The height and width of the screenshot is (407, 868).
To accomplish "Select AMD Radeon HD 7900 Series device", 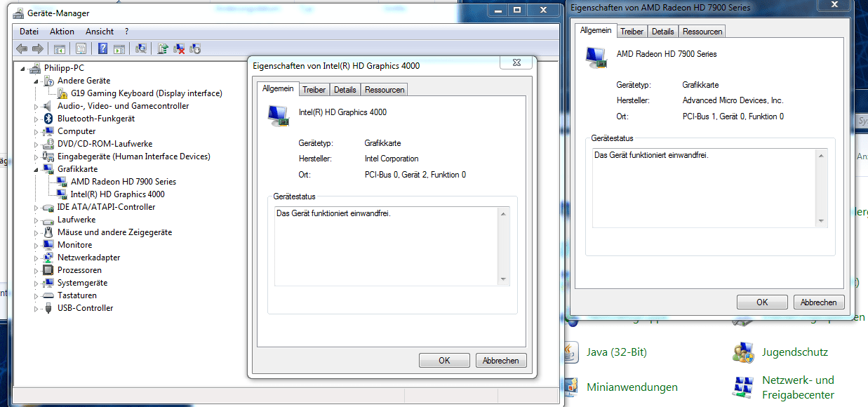I will [x=123, y=182].
